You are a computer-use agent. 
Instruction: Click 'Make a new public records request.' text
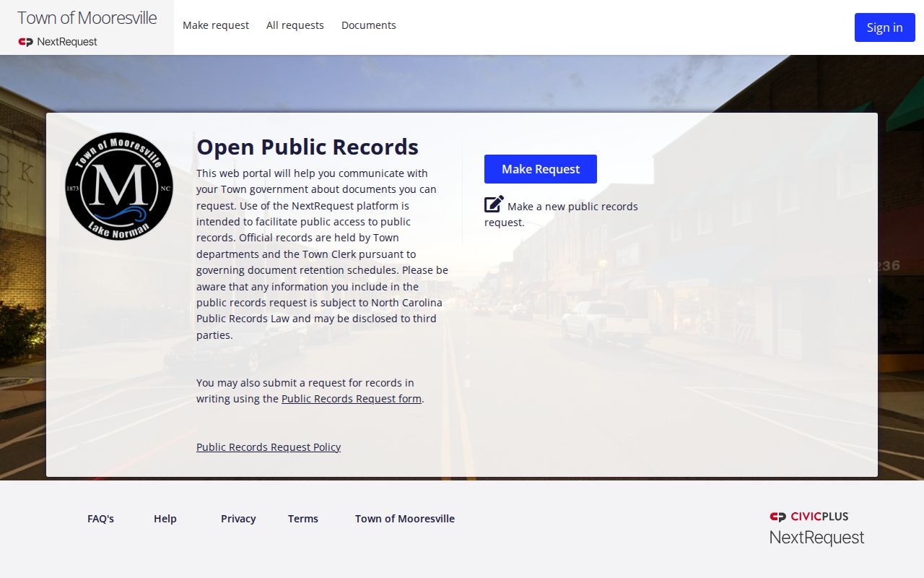tap(562, 215)
